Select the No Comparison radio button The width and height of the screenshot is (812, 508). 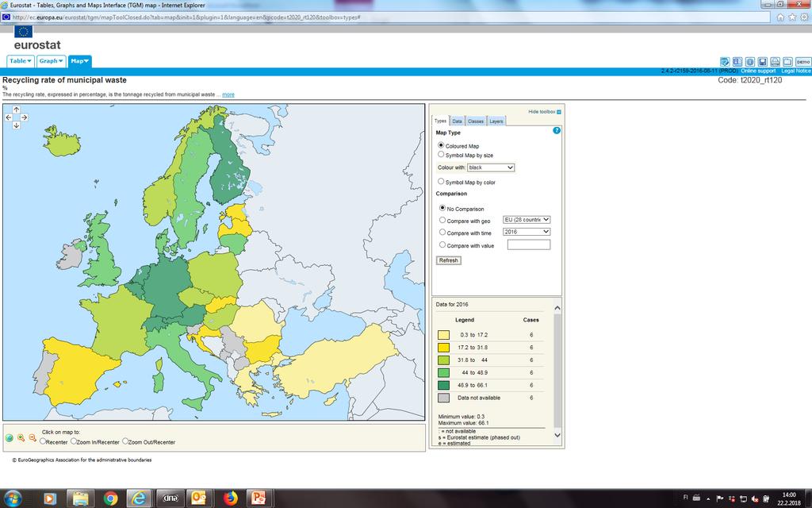pos(442,208)
